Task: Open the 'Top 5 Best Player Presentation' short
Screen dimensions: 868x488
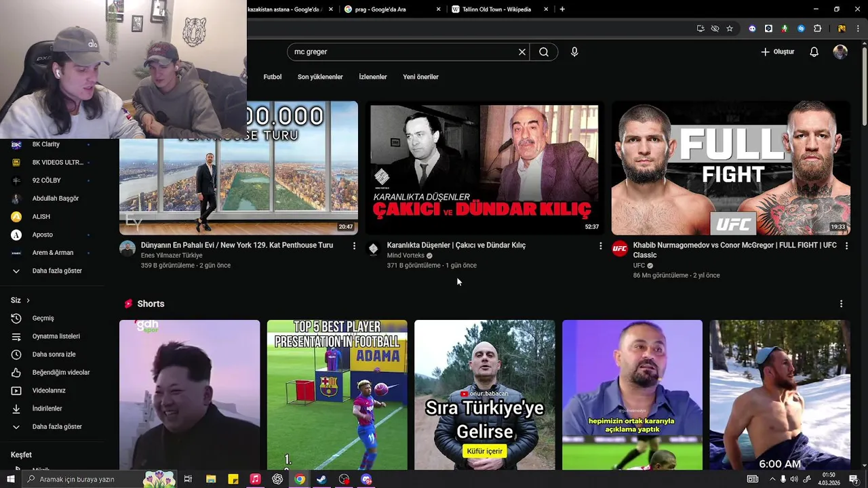Action: (337, 395)
